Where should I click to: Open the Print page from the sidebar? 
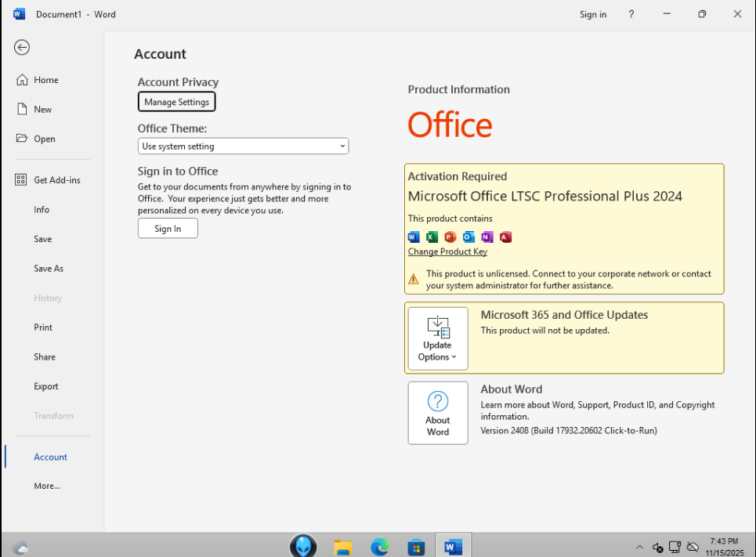43,327
